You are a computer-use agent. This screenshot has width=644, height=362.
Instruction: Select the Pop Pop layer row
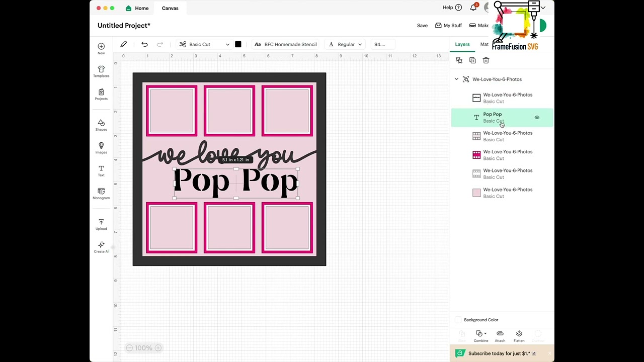click(502, 118)
